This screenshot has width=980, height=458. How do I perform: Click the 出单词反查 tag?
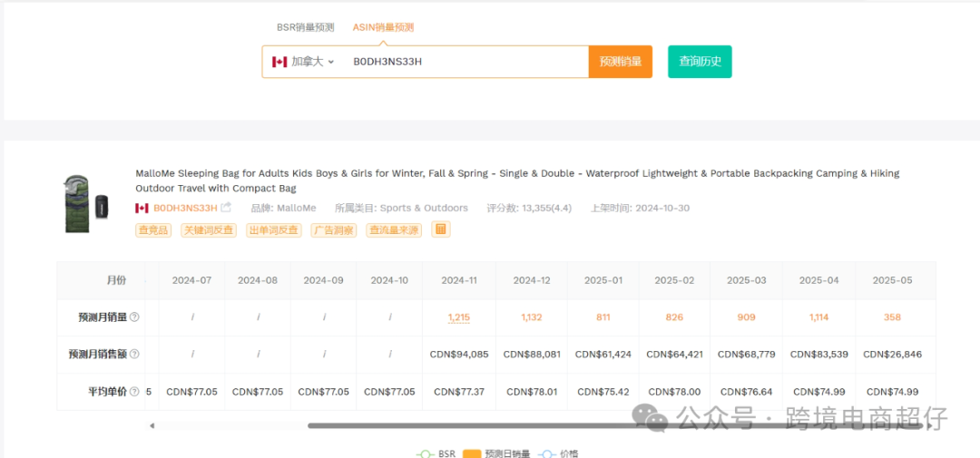click(x=274, y=230)
